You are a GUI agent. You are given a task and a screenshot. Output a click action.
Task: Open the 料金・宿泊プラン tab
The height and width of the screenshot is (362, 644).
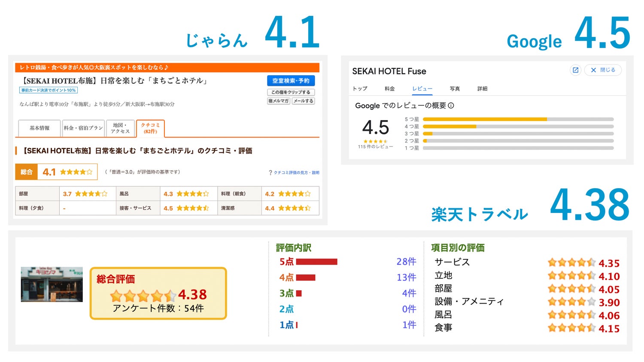tap(83, 128)
